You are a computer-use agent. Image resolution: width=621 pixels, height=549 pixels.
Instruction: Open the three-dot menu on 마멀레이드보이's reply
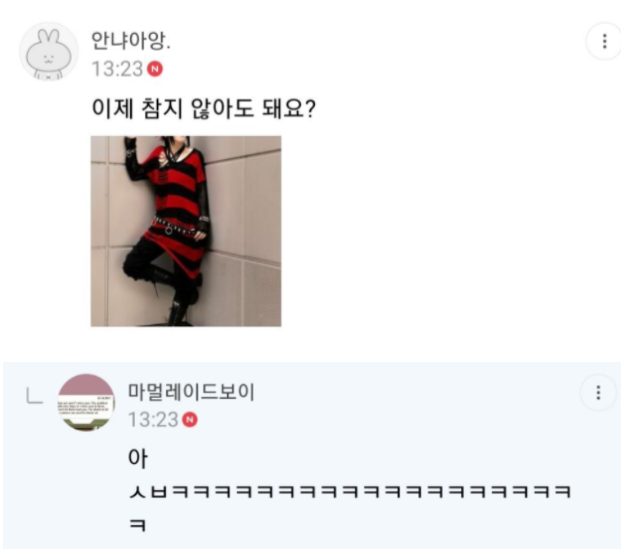click(598, 393)
